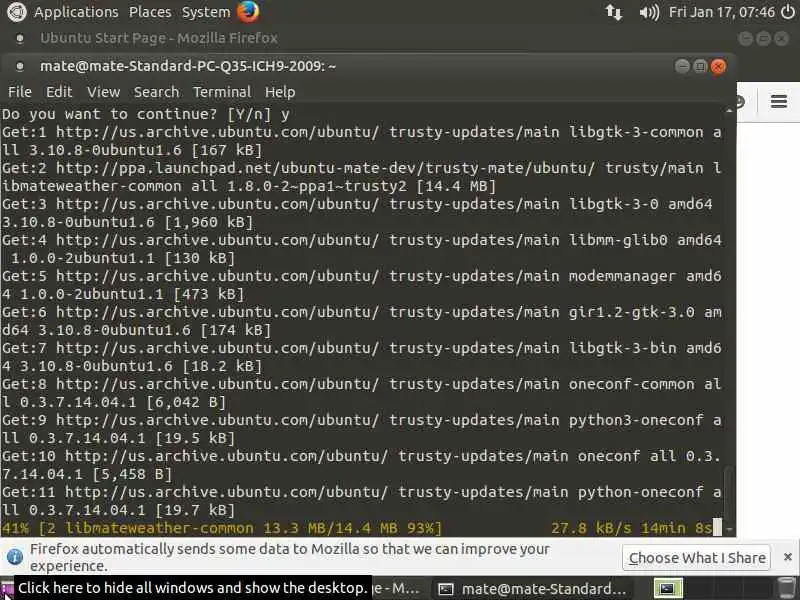Click the 'Do you want to continue?' line
The height and width of the screenshot is (600, 800).
[x=146, y=114]
